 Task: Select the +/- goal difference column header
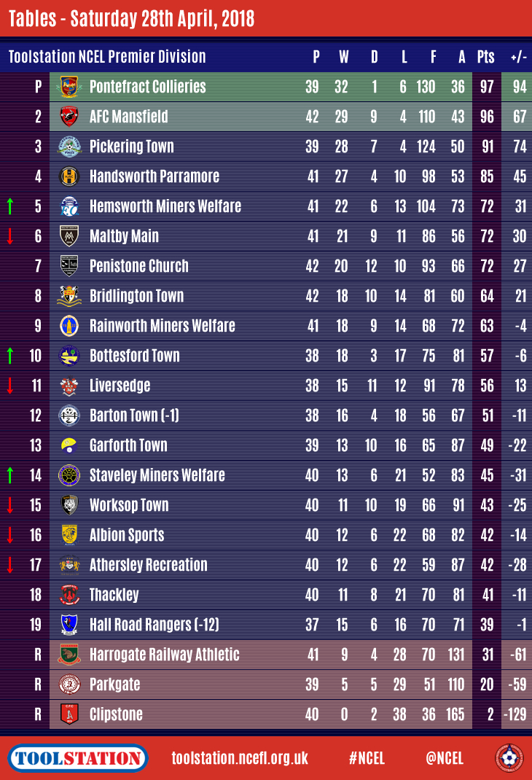click(x=518, y=57)
